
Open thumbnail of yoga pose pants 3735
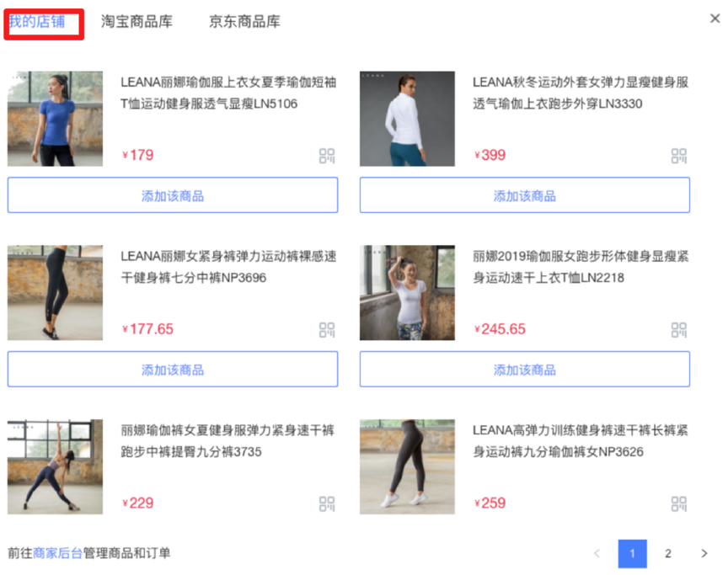pos(55,466)
